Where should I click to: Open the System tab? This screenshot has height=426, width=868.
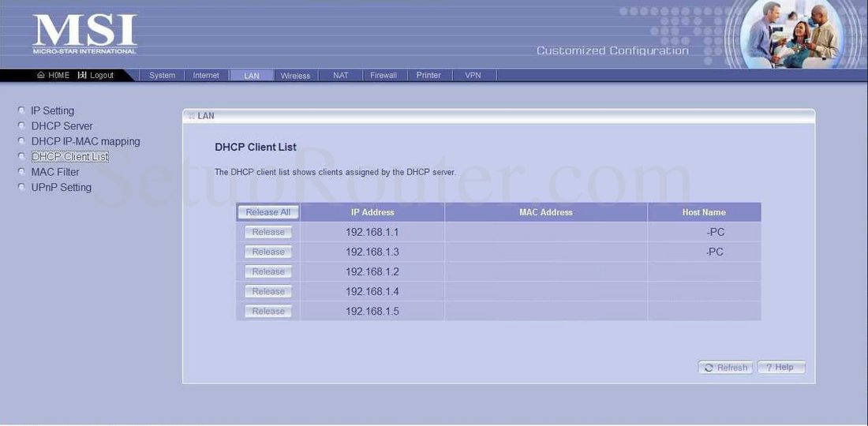click(x=163, y=75)
